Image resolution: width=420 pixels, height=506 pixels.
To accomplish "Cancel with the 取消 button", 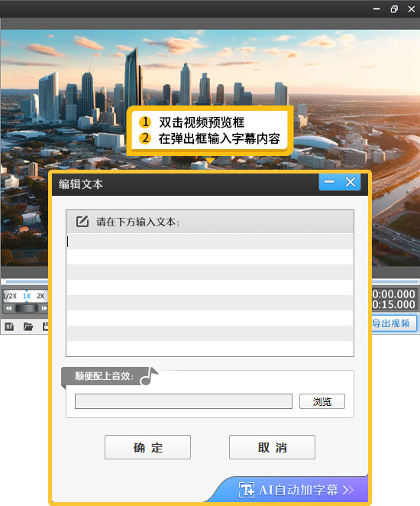I will click(x=272, y=447).
